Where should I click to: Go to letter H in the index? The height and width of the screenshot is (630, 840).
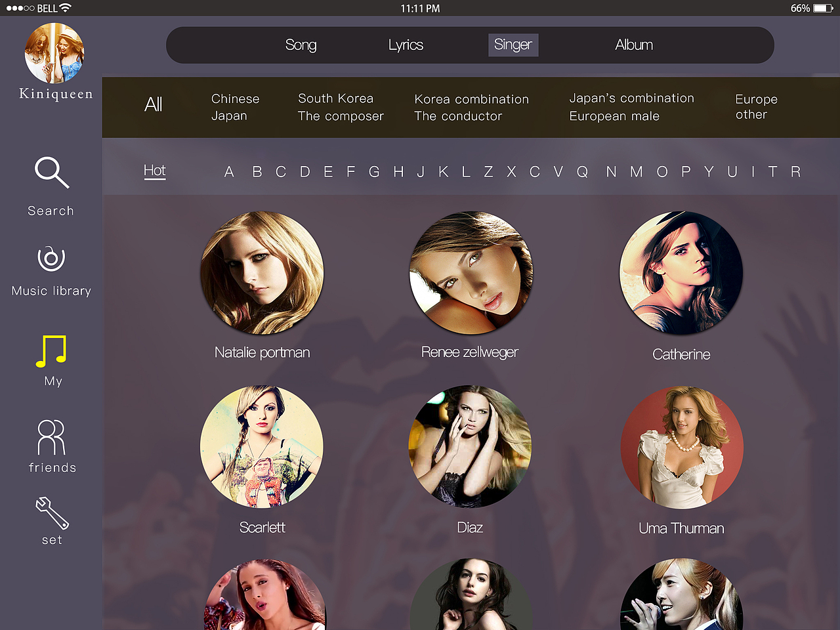(398, 172)
